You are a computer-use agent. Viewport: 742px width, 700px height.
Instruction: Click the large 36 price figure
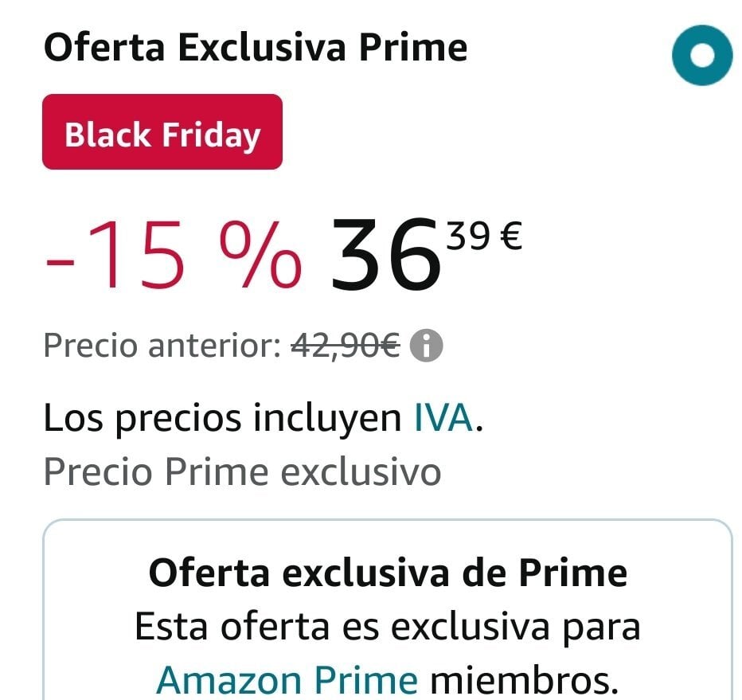[x=386, y=256]
